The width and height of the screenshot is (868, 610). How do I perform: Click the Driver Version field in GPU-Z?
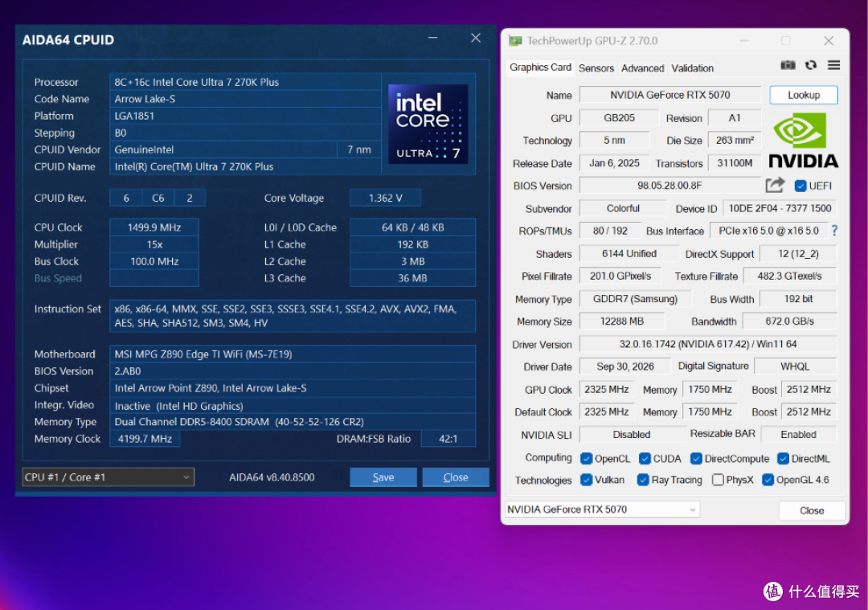708,344
